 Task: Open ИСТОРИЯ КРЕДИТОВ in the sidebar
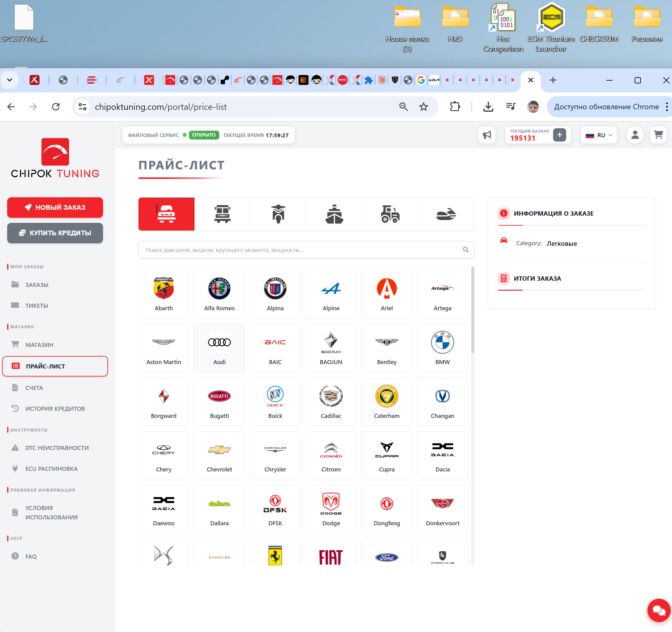[55, 409]
